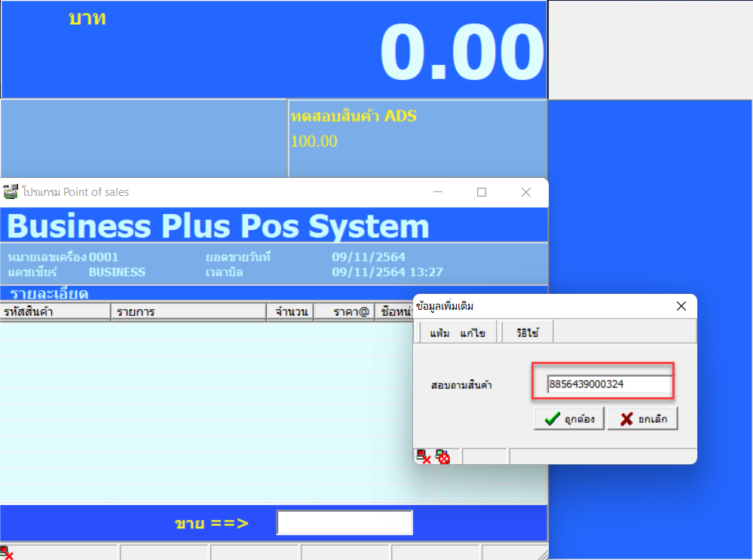Minimize the Point of sales window
This screenshot has height=560, width=753.
pos(437,192)
